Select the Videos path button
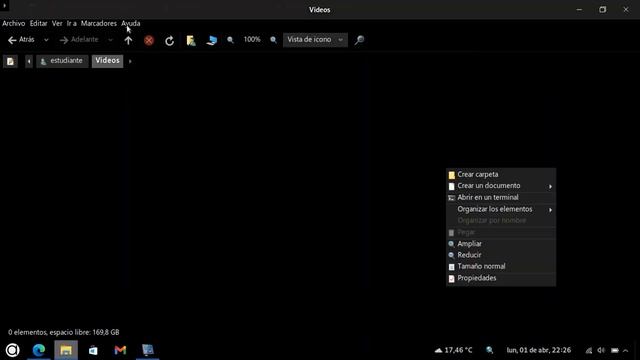 [x=107, y=61]
